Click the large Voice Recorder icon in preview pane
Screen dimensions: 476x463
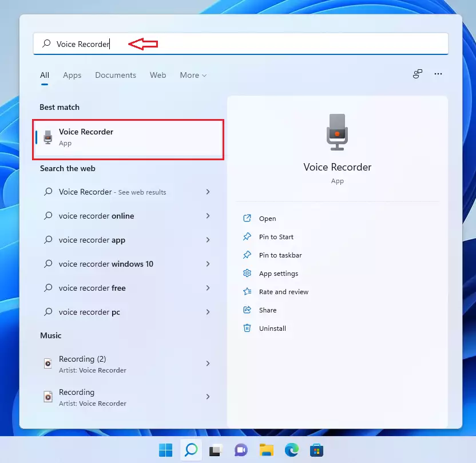(338, 132)
